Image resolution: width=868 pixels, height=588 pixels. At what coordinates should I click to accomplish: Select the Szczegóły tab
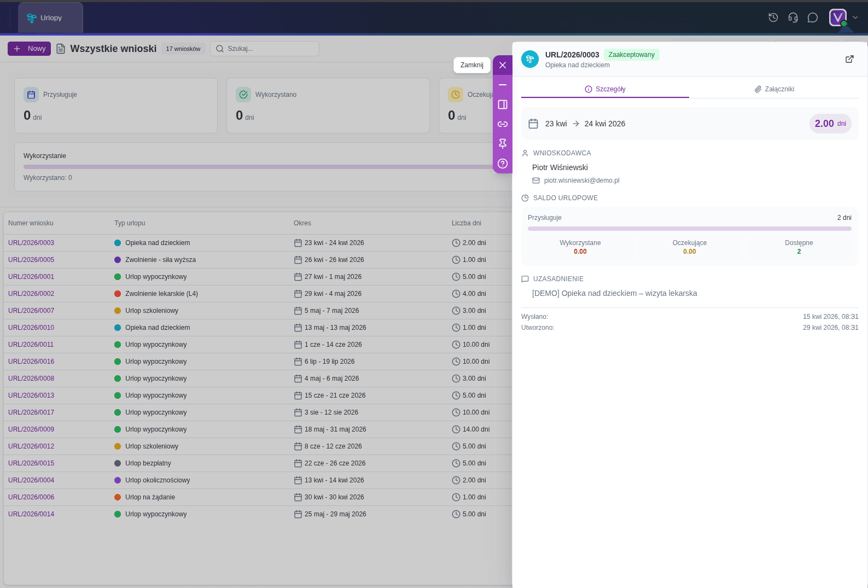pyautogui.click(x=605, y=89)
